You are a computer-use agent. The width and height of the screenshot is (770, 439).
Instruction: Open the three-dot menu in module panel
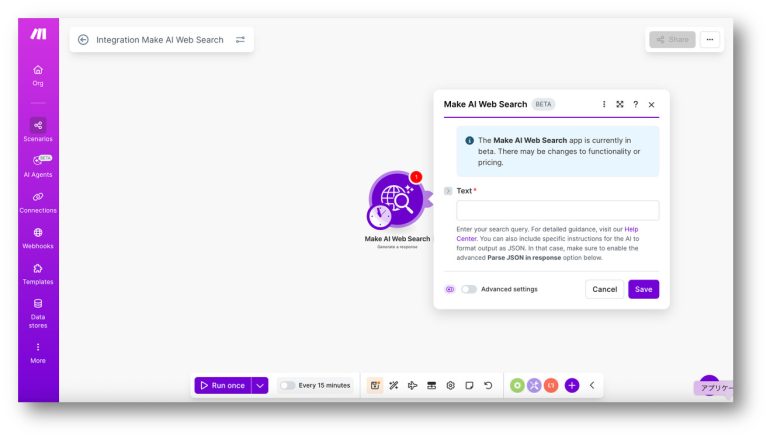604,104
